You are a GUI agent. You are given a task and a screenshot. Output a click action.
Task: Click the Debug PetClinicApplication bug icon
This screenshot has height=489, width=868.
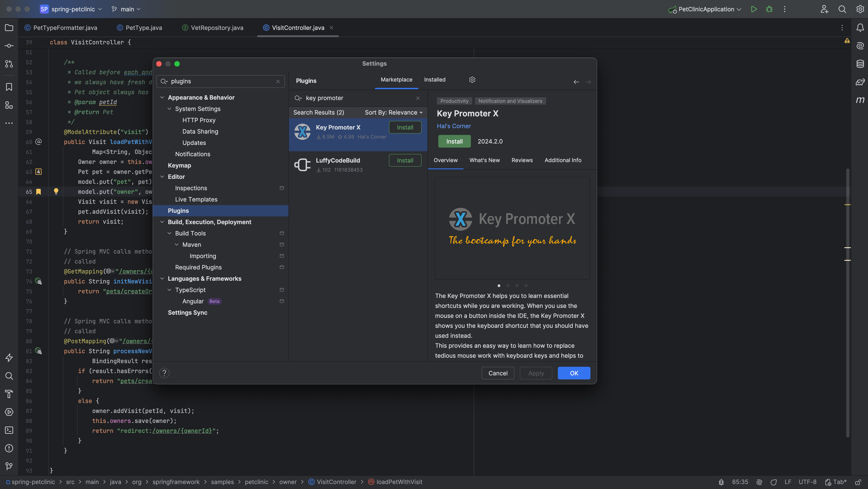click(x=769, y=9)
